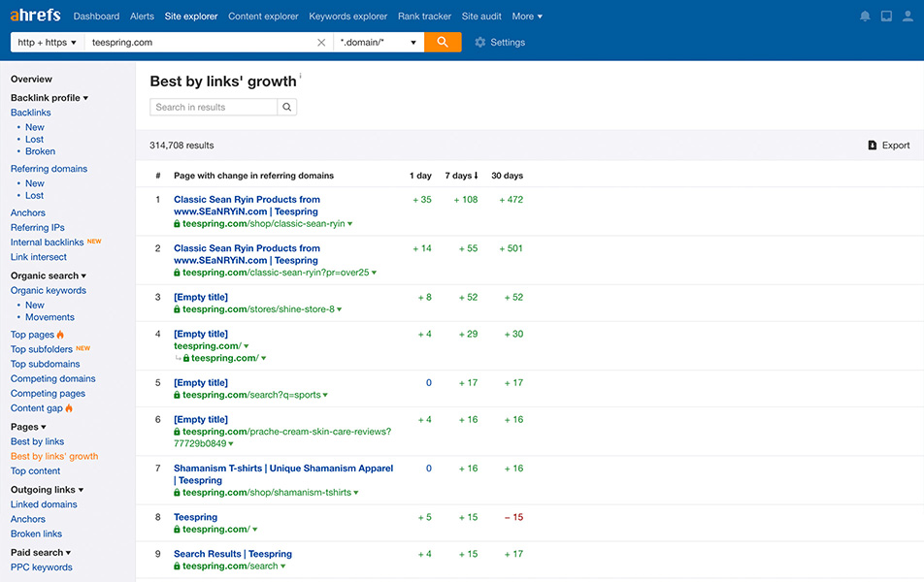Screen dimensions: 924x582
Task: Click the +472 value for 30 days
Action: pos(511,199)
